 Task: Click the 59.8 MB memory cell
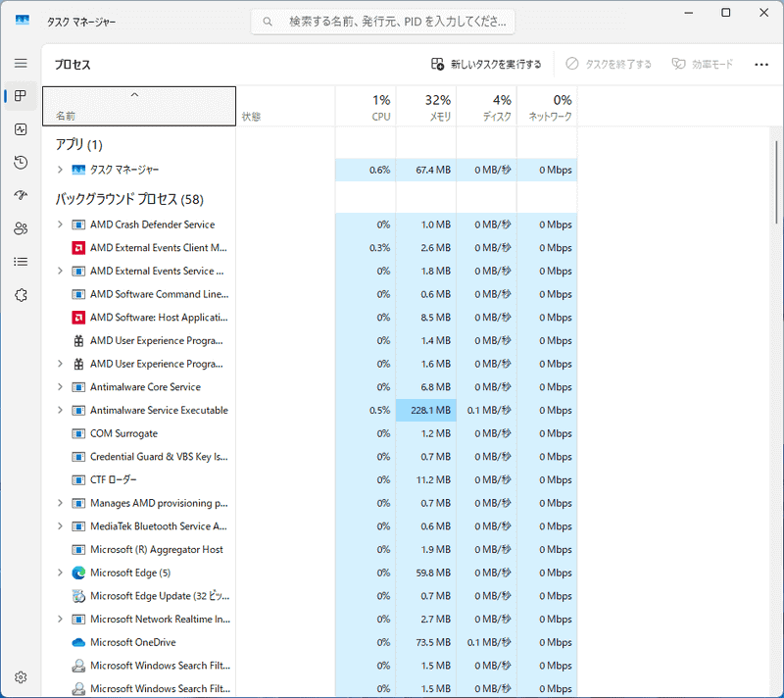pyautogui.click(x=426, y=573)
